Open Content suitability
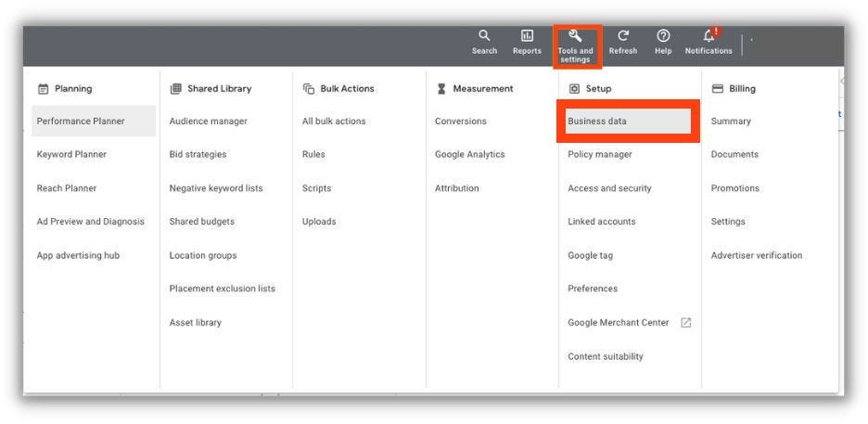 pos(605,356)
